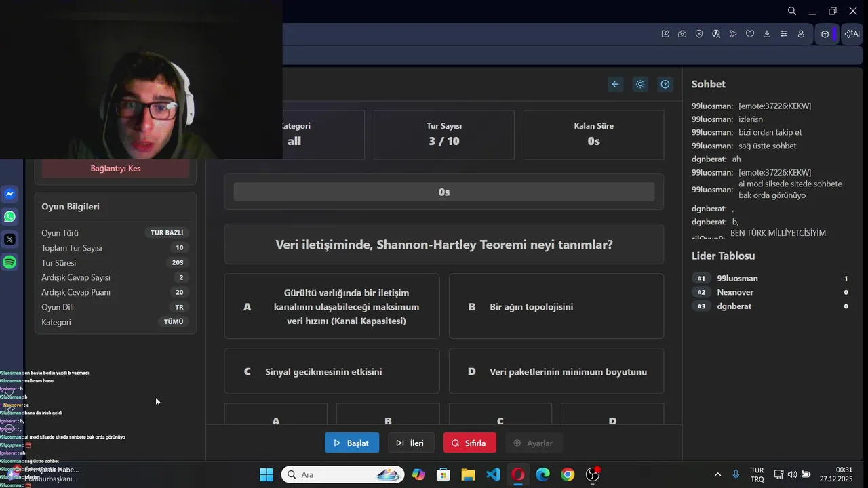
Task: Click the TUR TRQ keyboard language indicator
Action: coord(757,474)
